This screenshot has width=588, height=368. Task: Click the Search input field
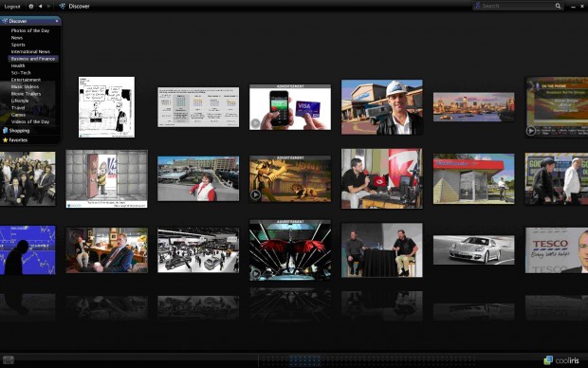[518, 6]
